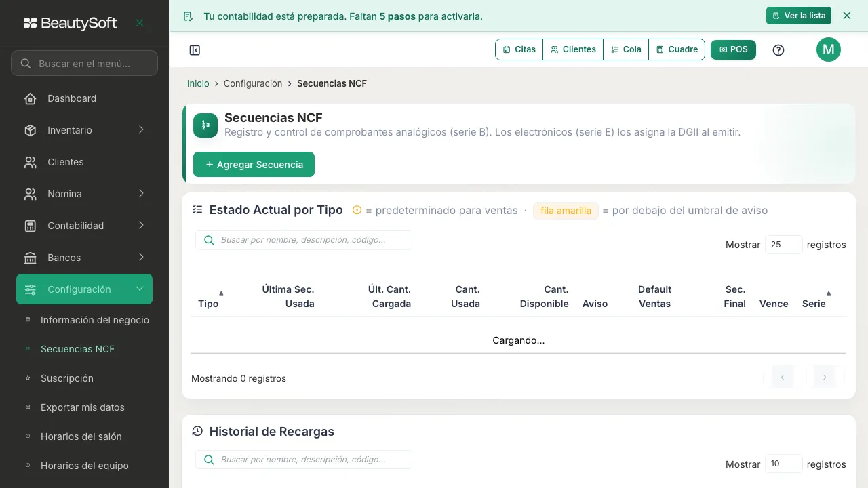Open Información del negocio

95,320
